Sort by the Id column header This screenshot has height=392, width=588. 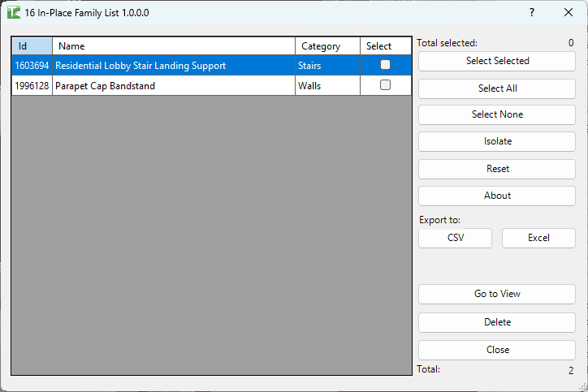coord(32,46)
